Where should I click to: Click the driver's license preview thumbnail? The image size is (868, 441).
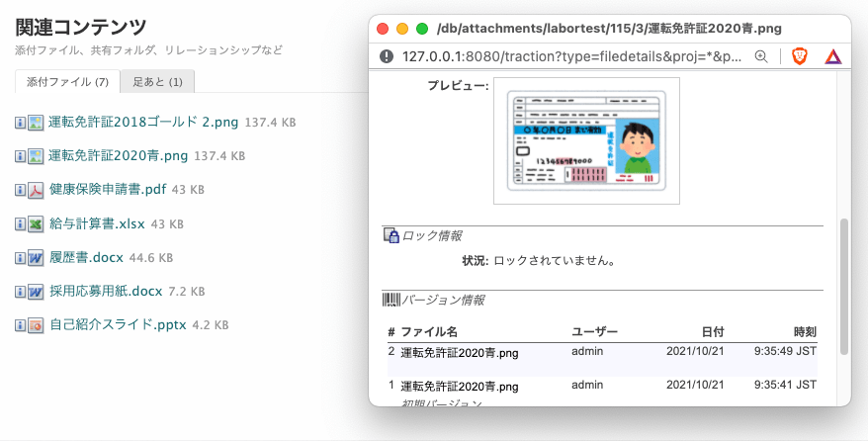pos(587,140)
